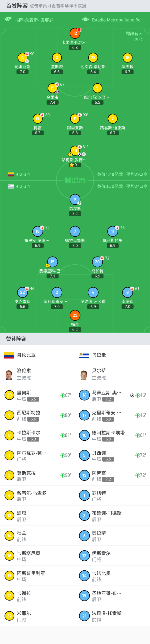The width and height of the screenshot is (150, 644).
Task: Open the star-rated number 10 player with 9.1 rating
Action: pyautogui.click(x=75, y=151)
